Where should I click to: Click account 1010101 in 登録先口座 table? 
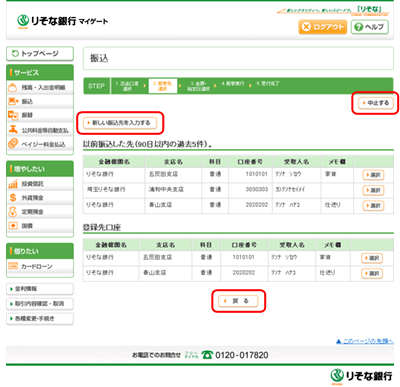point(243,257)
